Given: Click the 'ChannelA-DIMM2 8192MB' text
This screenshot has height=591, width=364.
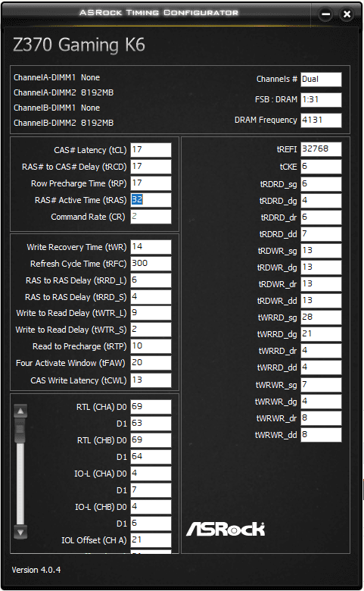Looking at the screenshot, I should (64, 92).
